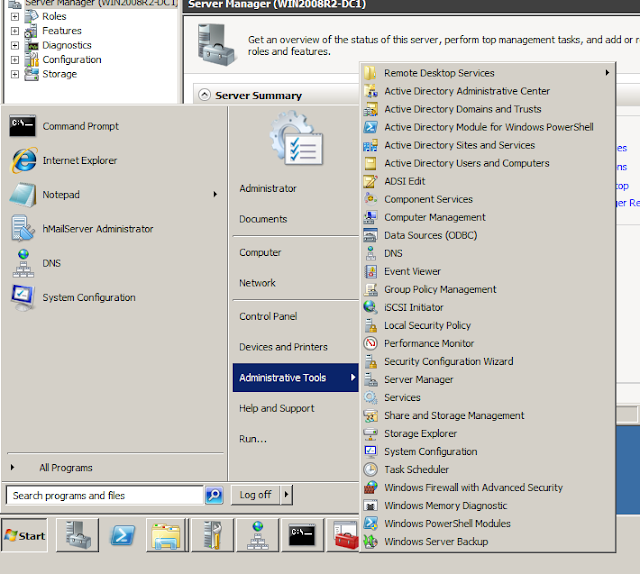Expand the Storage tree node
The image size is (640, 574).
point(15,74)
